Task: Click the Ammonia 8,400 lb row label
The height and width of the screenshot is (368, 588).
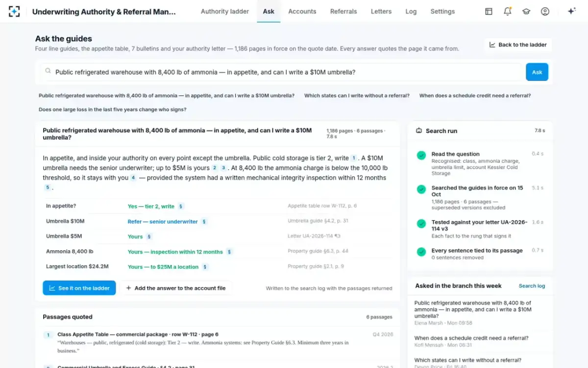Action: click(x=70, y=251)
